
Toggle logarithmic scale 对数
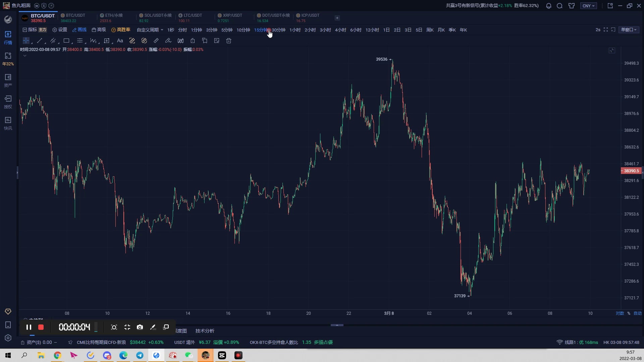(620, 313)
